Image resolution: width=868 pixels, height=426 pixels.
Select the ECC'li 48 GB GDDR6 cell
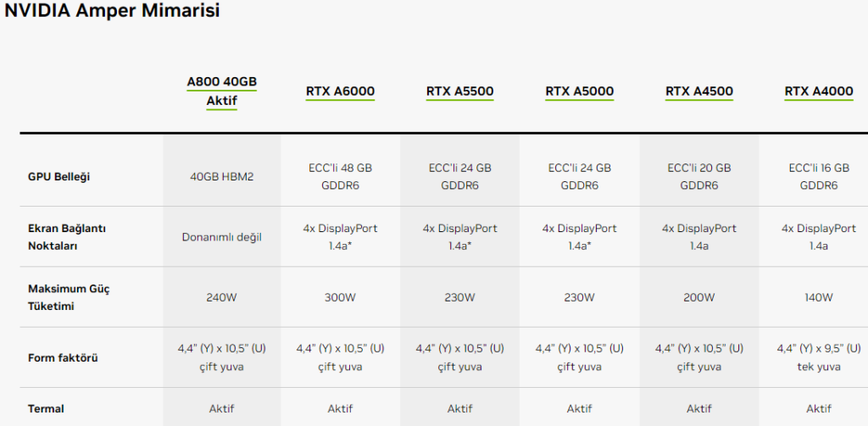[340, 177]
